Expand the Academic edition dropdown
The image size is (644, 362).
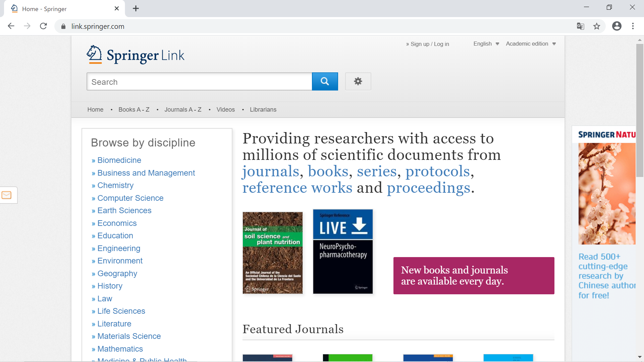pyautogui.click(x=531, y=44)
